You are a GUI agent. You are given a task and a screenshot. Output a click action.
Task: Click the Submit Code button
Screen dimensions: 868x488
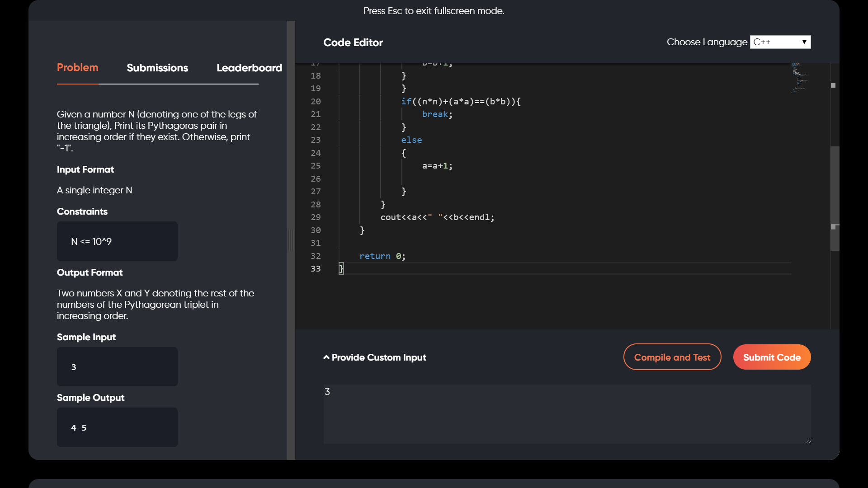[771, 357]
